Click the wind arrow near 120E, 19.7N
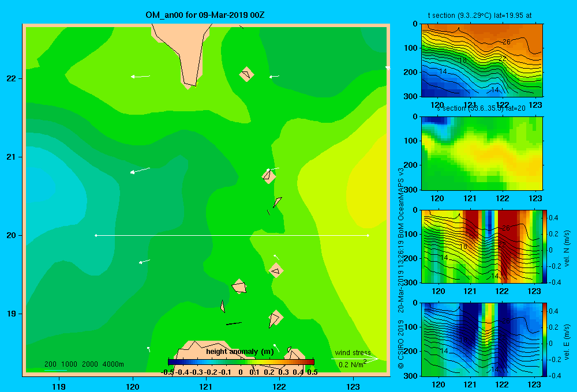 (144, 262)
